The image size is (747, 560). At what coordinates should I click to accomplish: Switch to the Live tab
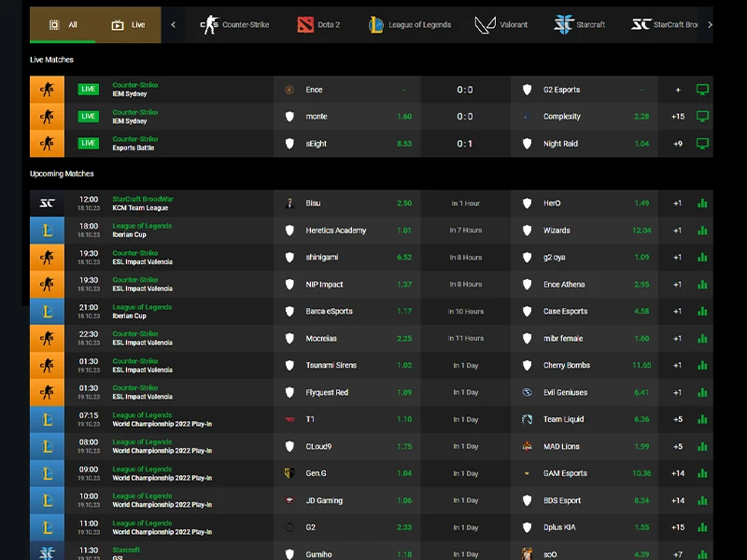pyautogui.click(x=128, y=25)
